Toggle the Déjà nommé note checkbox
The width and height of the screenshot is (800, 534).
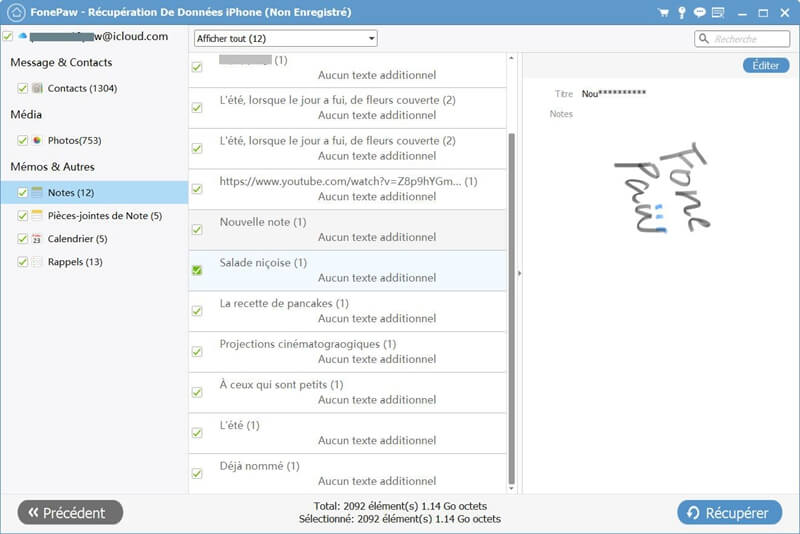point(197,473)
